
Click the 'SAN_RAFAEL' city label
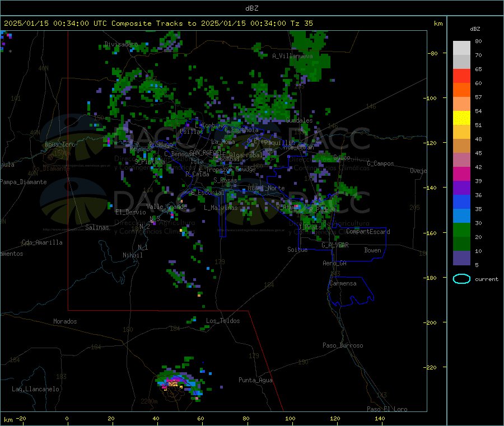point(206,152)
